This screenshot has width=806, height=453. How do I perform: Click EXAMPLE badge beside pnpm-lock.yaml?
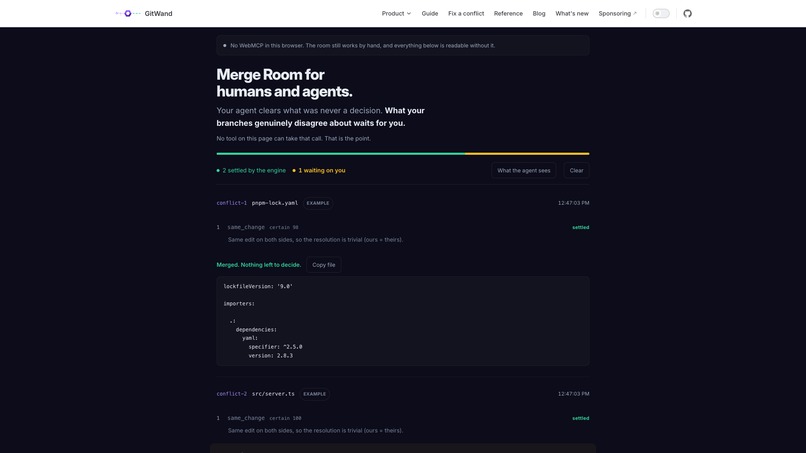tap(318, 203)
